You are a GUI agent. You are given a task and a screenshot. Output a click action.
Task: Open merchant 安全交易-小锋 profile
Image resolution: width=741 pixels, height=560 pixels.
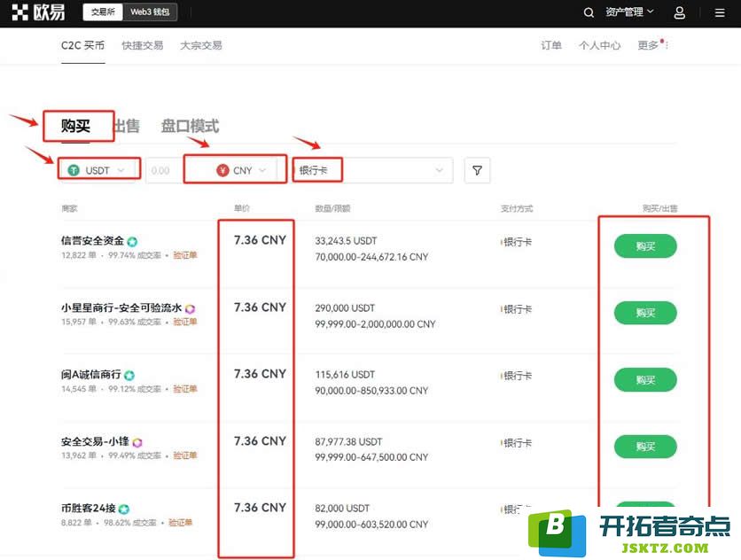click(x=95, y=441)
